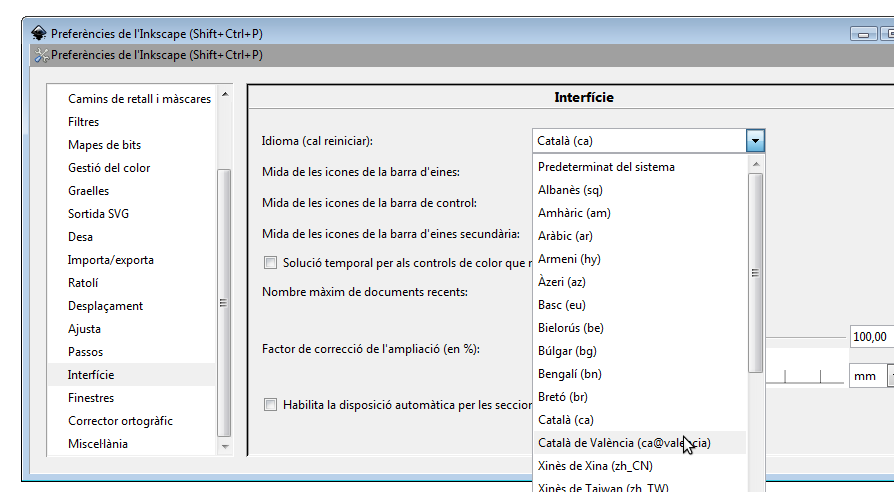Viewport: 894px width, 492px height.
Task: Click the preferences tools icon beside dialog title
Action: pos(41,55)
